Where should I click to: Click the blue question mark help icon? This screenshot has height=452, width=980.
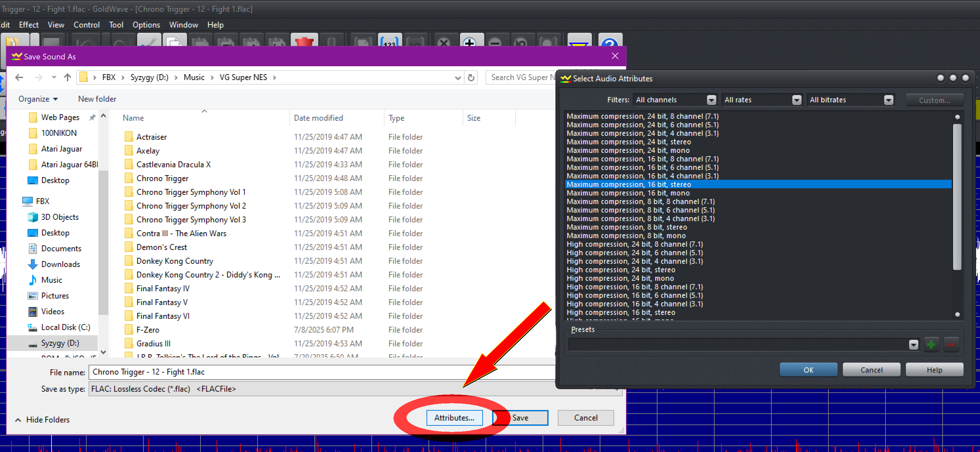point(610,42)
